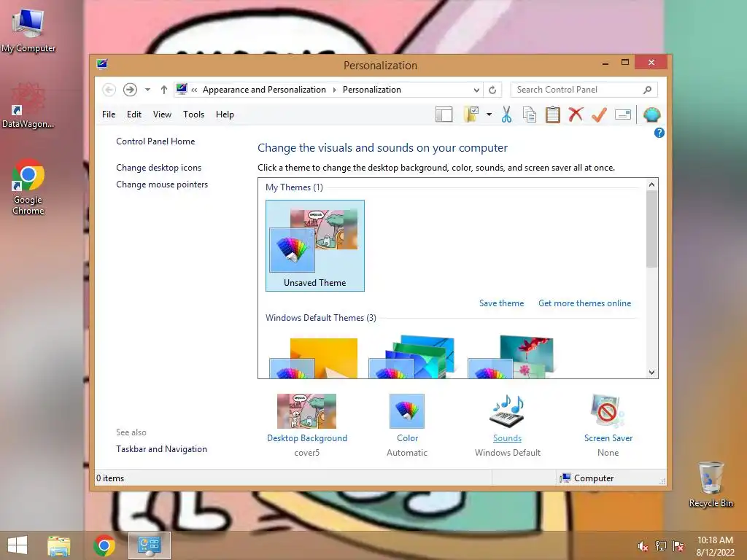Viewport: 747px width, 560px height.
Task: Click the Personalization breadcrumb segment
Action: (x=371, y=90)
